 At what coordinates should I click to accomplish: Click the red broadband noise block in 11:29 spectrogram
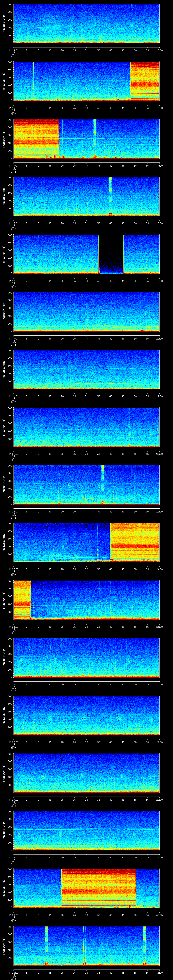[98, 888]
